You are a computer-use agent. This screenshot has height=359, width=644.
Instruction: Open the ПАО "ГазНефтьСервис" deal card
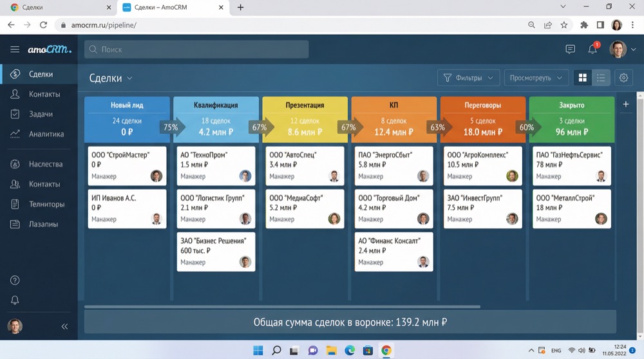point(571,165)
